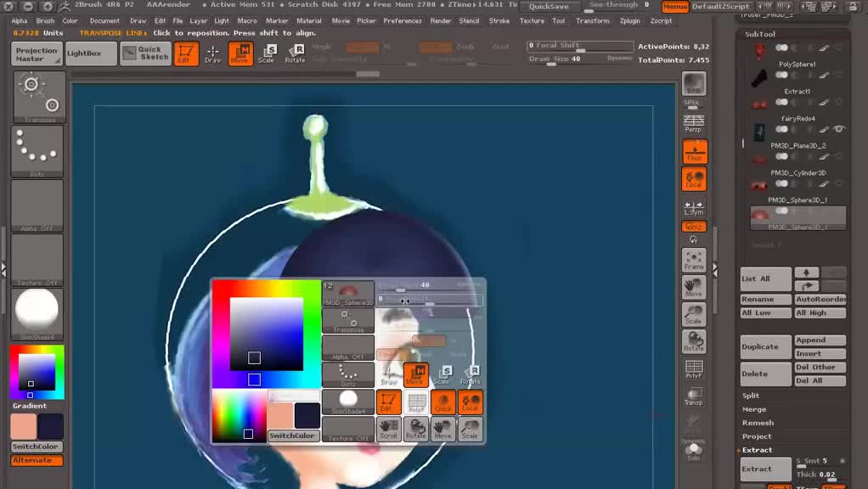
Task: Click the QuickSave button
Action: point(549,7)
